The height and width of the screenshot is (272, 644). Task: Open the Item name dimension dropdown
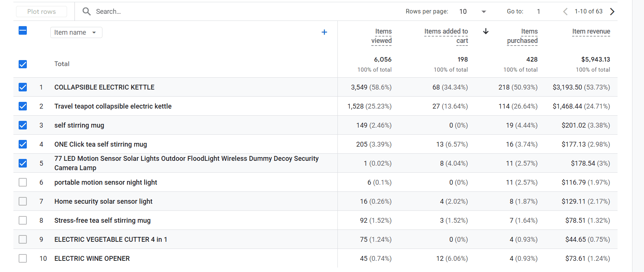click(76, 32)
